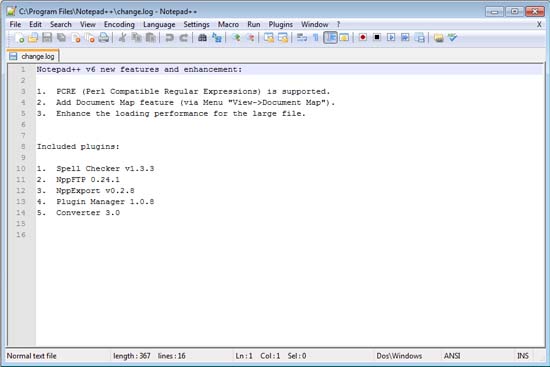Screen dimensions: 550x367
Task: Click the spell checker checkmark icon
Action: pos(452,37)
